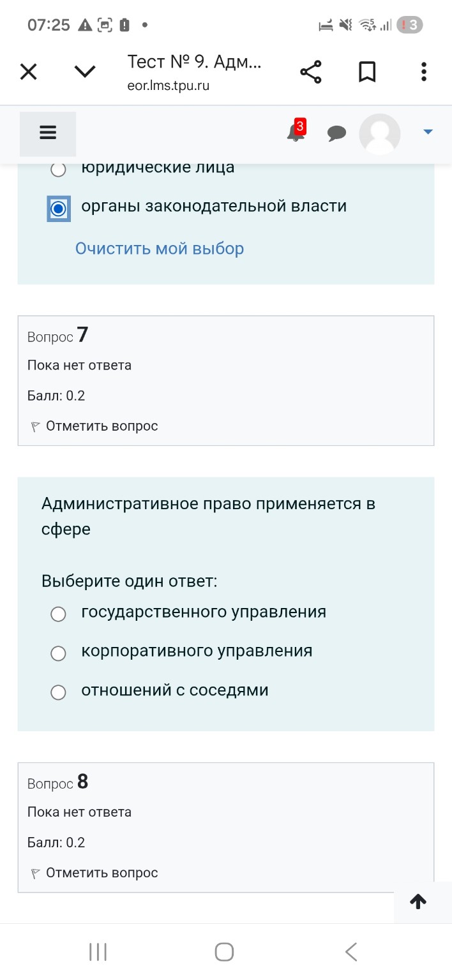452x980 pixels.
Task: Choose the 'корпоративного управления' option
Action: point(58,653)
